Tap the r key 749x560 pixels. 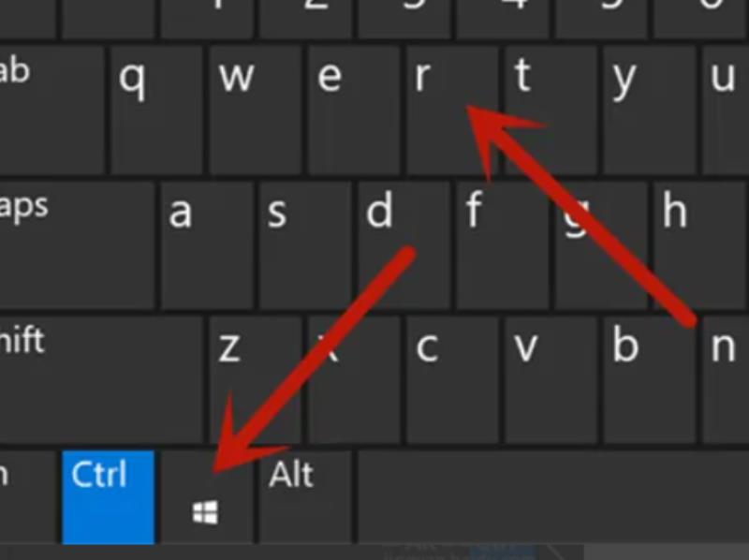451,110
